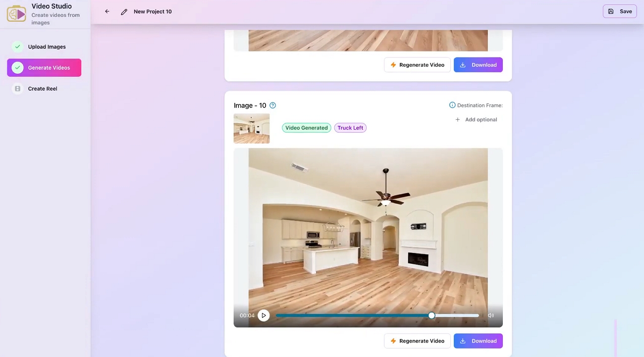
Task: Open the Upload Images step
Action: pos(44,47)
